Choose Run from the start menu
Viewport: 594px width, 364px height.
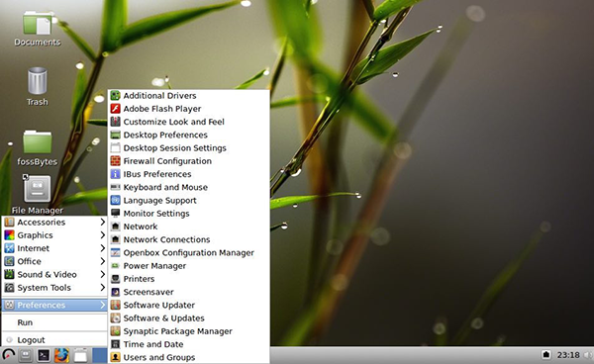(x=54, y=322)
